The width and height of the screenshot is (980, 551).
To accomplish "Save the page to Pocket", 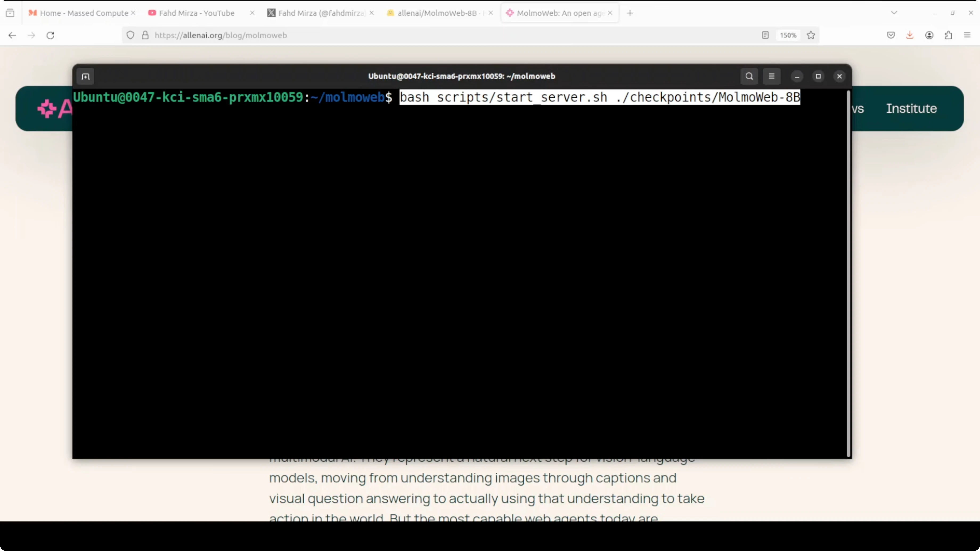I will coord(891,35).
